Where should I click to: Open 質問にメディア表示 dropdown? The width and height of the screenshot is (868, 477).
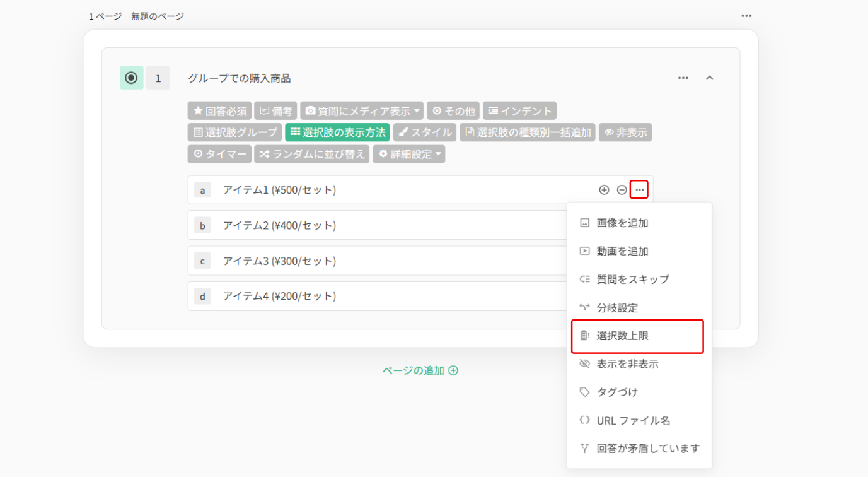point(362,111)
